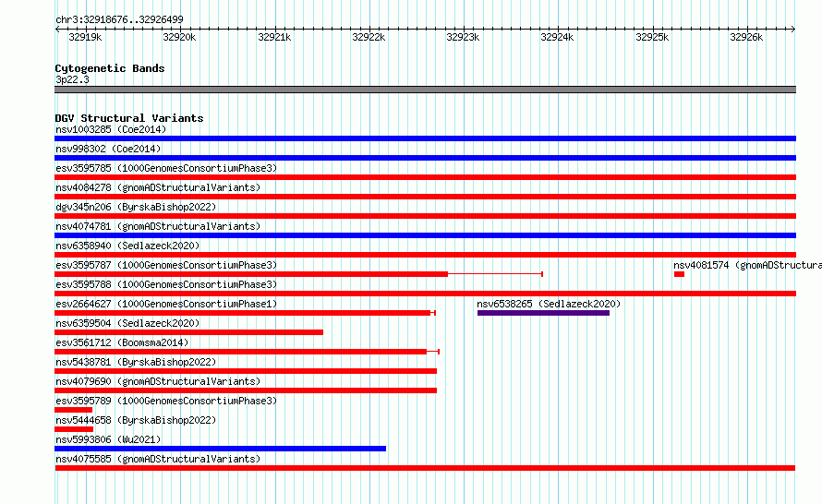
Task: Select the nsv5438781 (ByrskaBishop2022) label
Action: (136, 362)
